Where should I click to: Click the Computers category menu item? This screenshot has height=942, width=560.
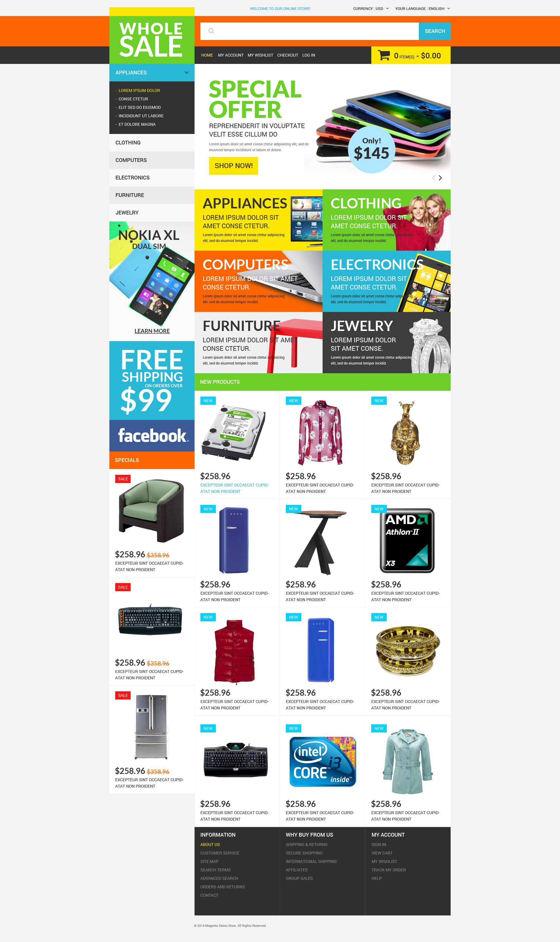[x=131, y=160]
